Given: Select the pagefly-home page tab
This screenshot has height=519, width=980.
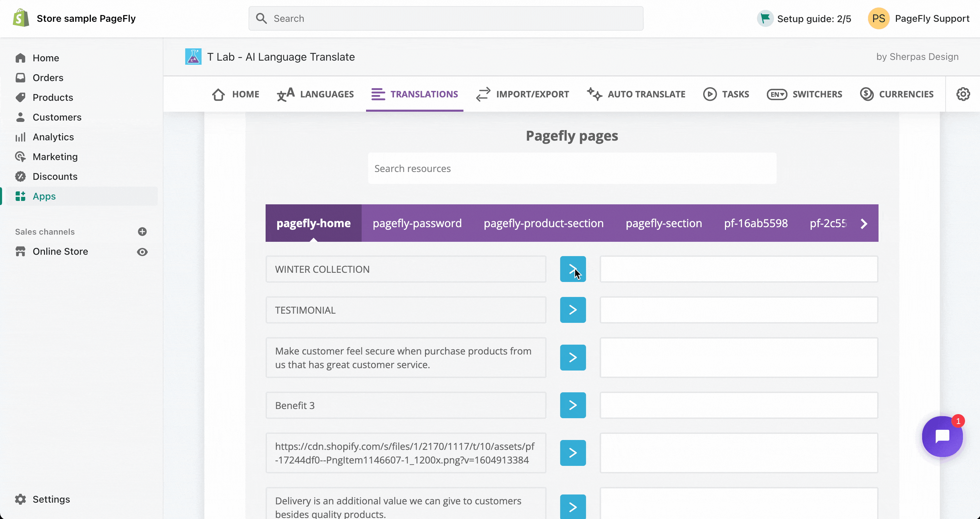Looking at the screenshot, I should (314, 223).
